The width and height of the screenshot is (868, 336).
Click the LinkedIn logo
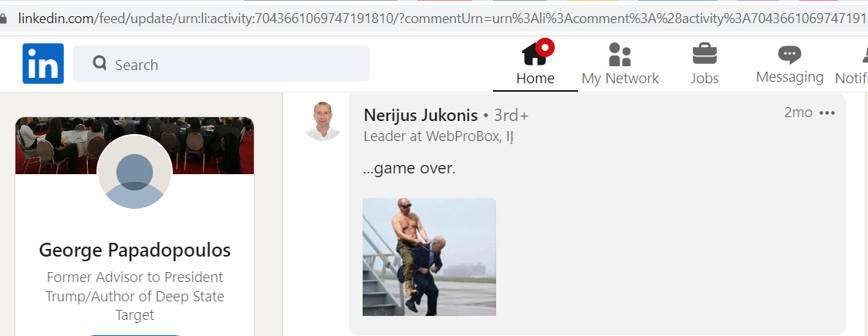[x=43, y=63]
